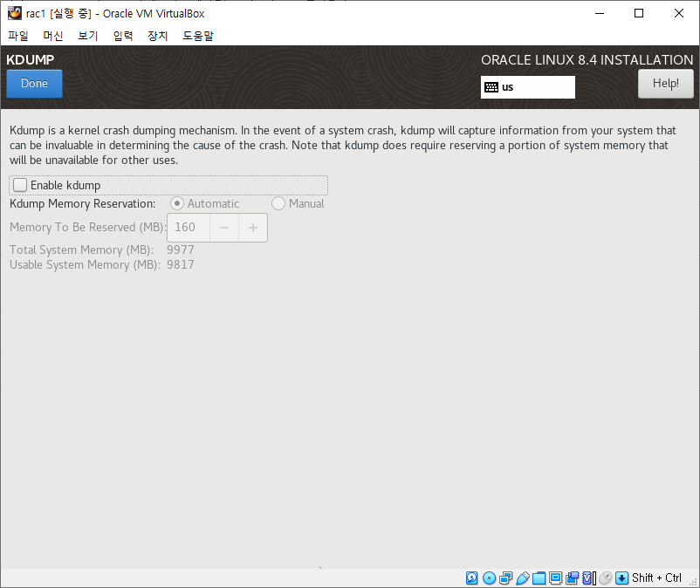Click the reserved memory value field

pos(189,228)
